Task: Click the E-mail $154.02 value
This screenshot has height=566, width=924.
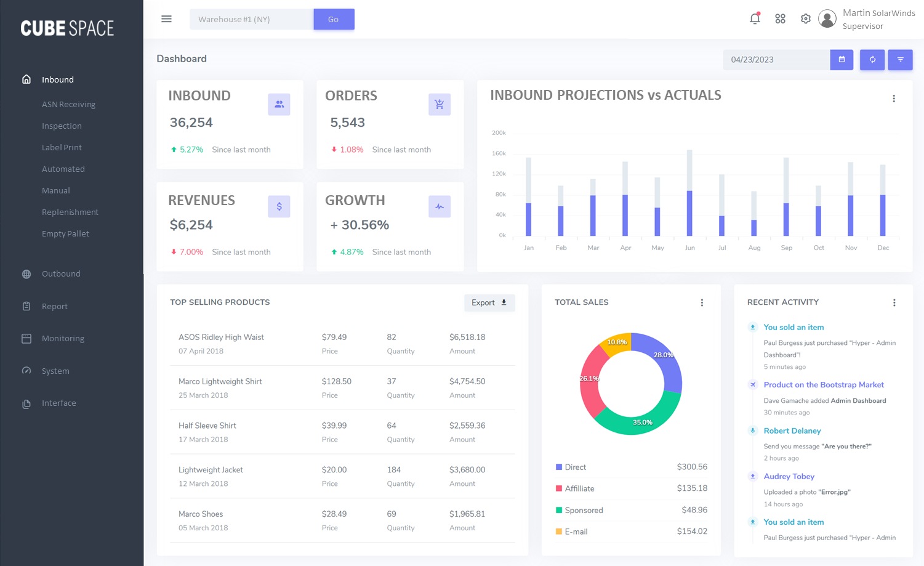Action: click(692, 532)
